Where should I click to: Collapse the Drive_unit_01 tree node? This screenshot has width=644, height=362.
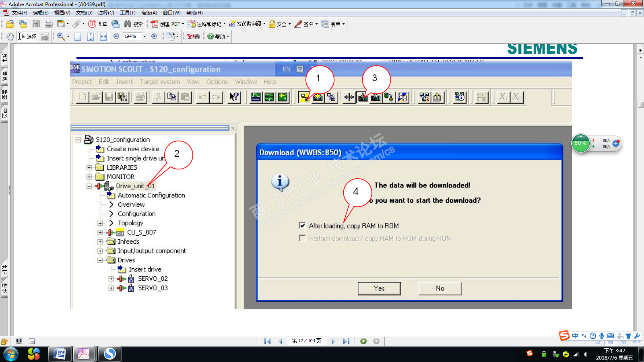tap(89, 186)
